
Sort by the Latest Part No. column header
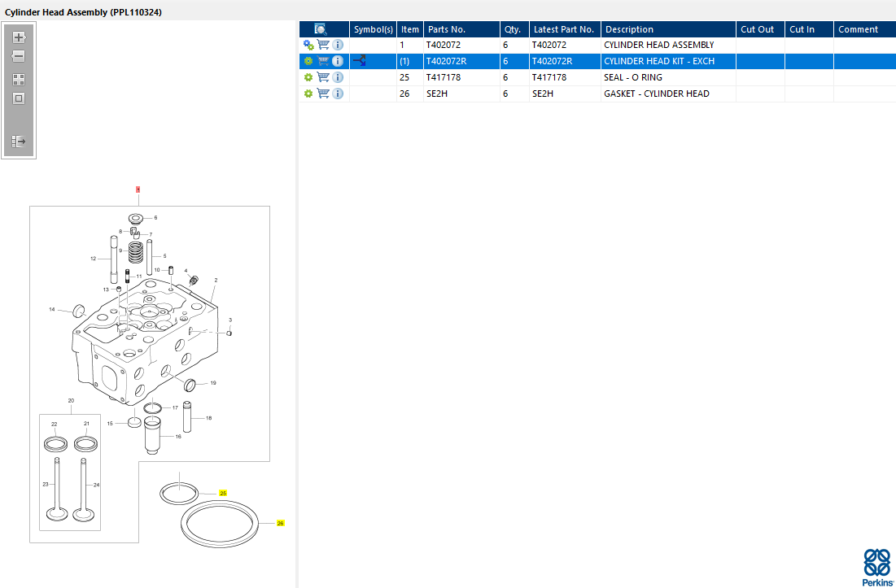point(565,29)
